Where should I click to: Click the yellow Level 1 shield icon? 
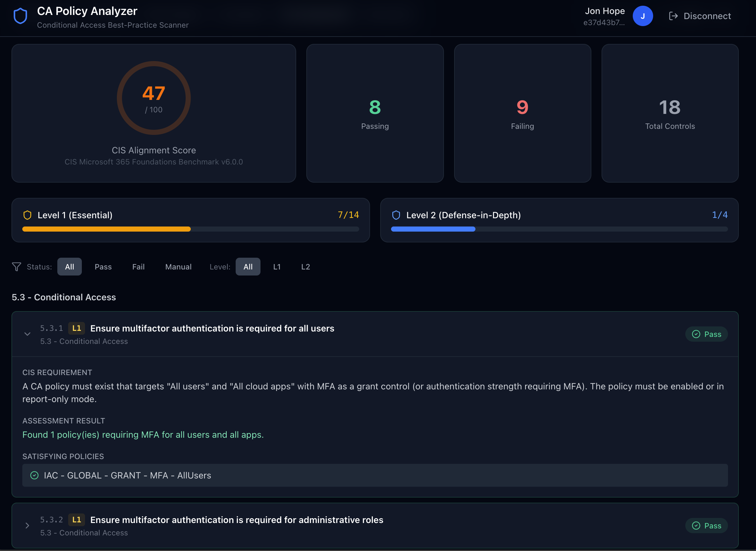pyautogui.click(x=27, y=215)
